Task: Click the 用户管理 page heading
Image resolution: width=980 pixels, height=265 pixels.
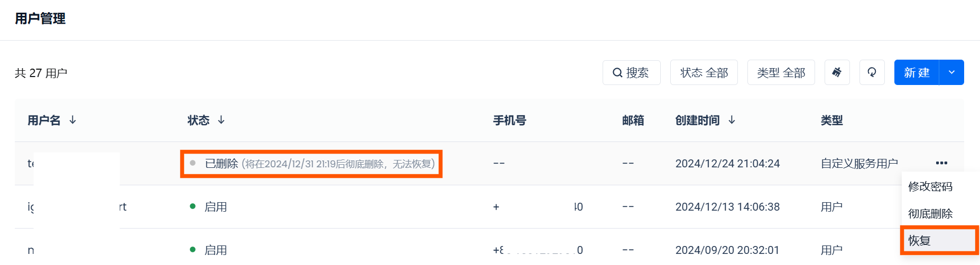Action: coord(40,19)
